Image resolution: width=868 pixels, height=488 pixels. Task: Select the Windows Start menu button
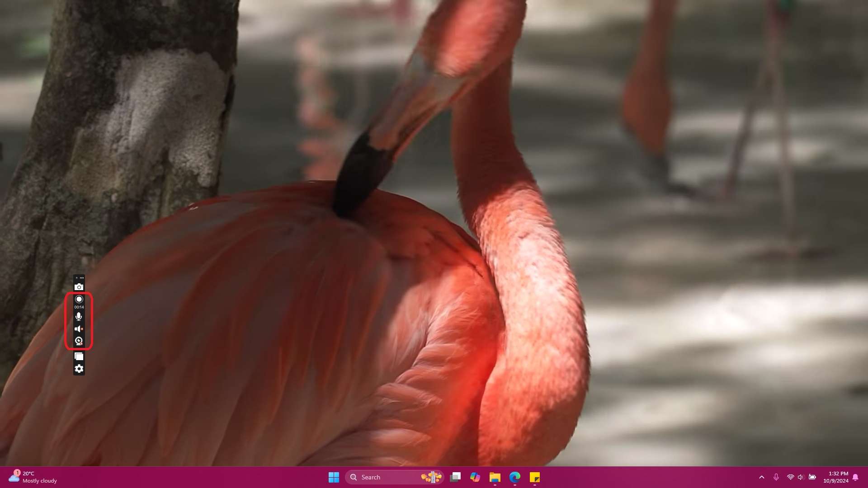[x=333, y=477]
